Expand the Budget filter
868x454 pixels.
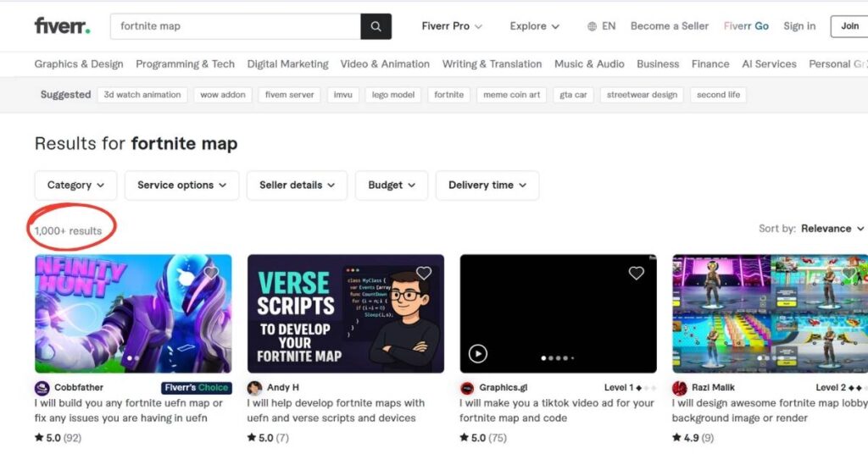pos(392,185)
